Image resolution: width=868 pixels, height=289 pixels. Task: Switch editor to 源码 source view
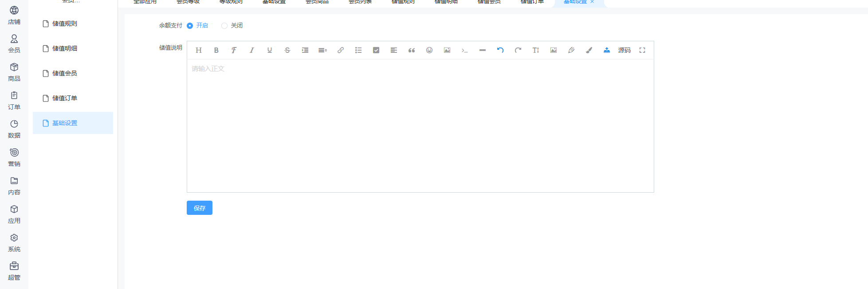pyautogui.click(x=624, y=50)
